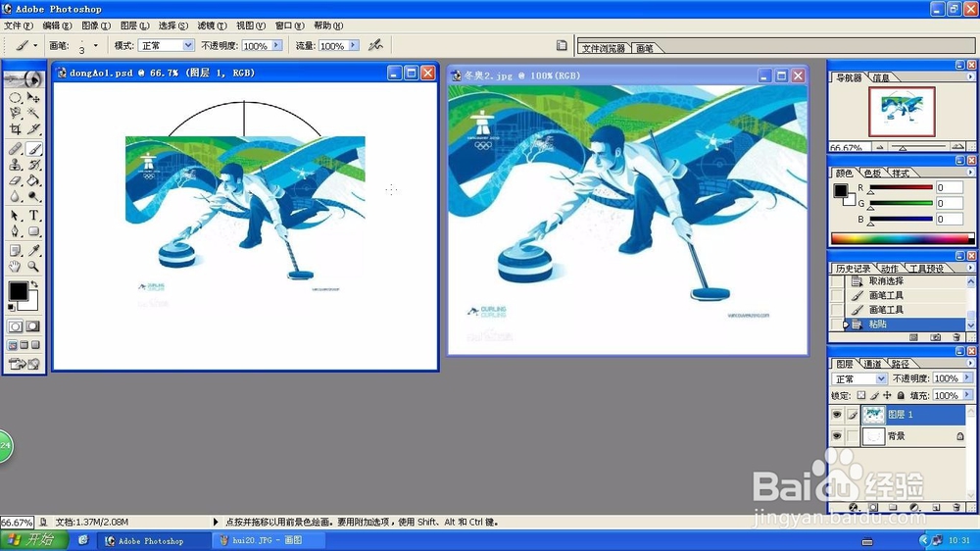Open the 滤镜 menu
980x551 pixels.
coord(212,25)
